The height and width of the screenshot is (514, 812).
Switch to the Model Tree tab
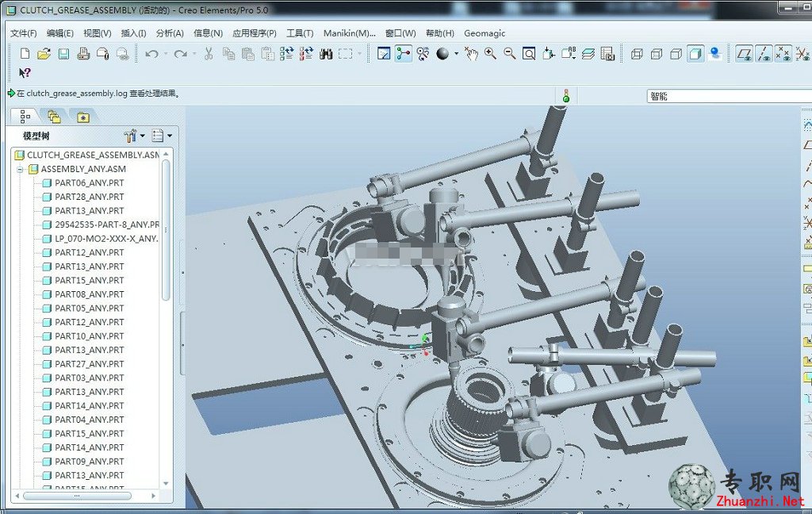pos(25,117)
